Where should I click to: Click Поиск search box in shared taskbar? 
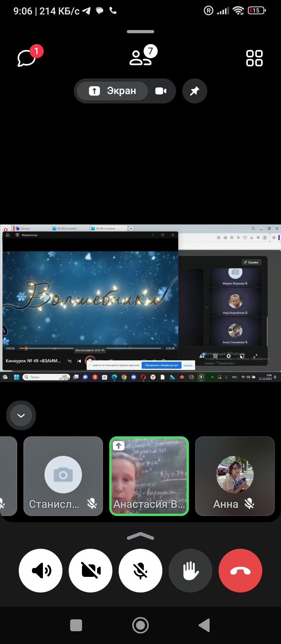point(46,377)
